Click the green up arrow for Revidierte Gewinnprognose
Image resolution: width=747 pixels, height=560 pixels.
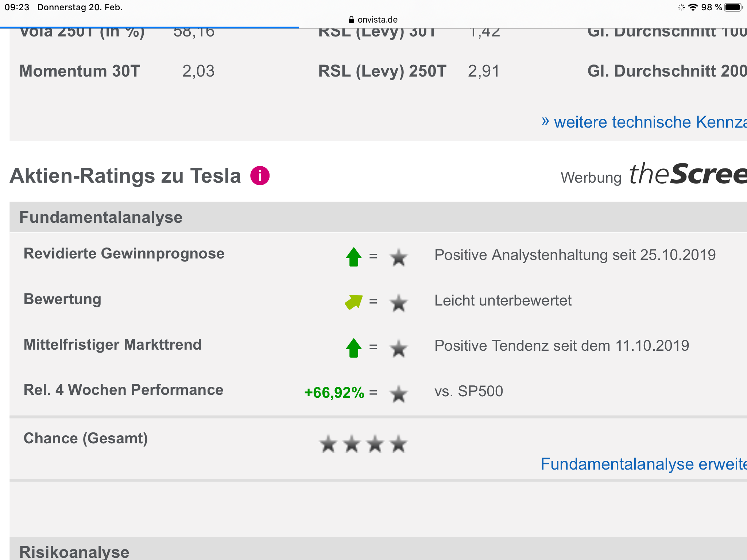coord(353,257)
